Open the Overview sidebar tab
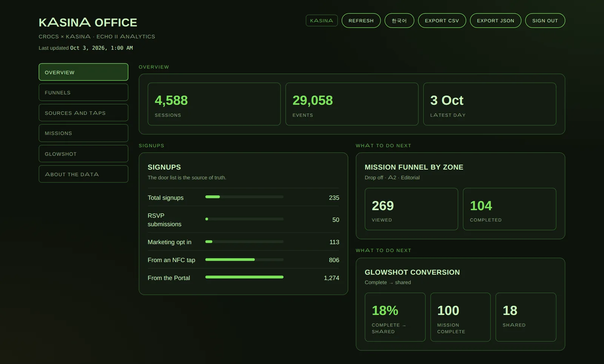Image resolution: width=604 pixels, height=364 pixels. coord(83,72)
